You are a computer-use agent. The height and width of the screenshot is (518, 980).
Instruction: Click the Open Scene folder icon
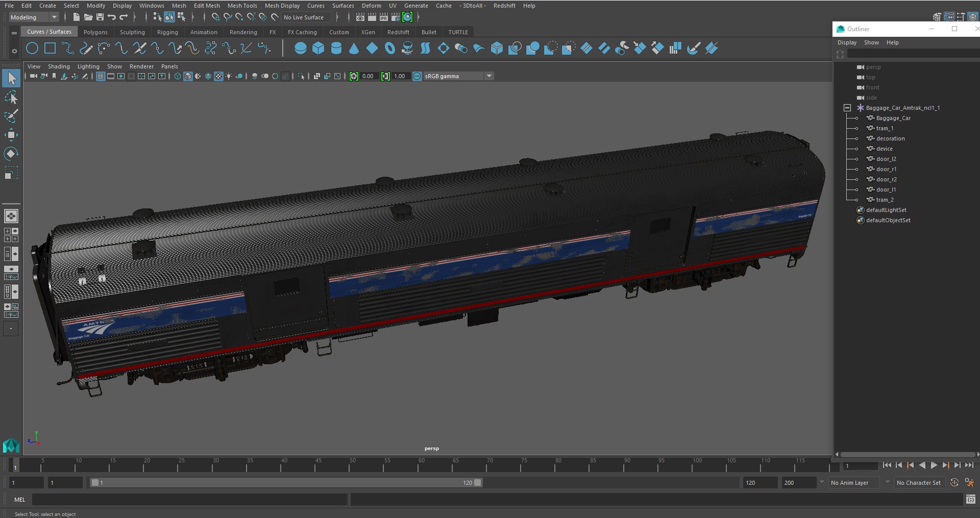[88, 17]
